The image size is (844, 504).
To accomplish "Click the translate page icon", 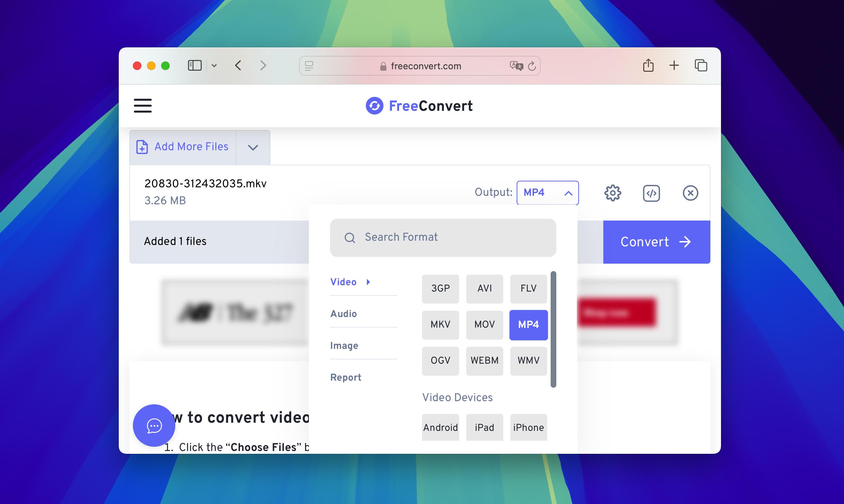I will click(x=516, y=66).
